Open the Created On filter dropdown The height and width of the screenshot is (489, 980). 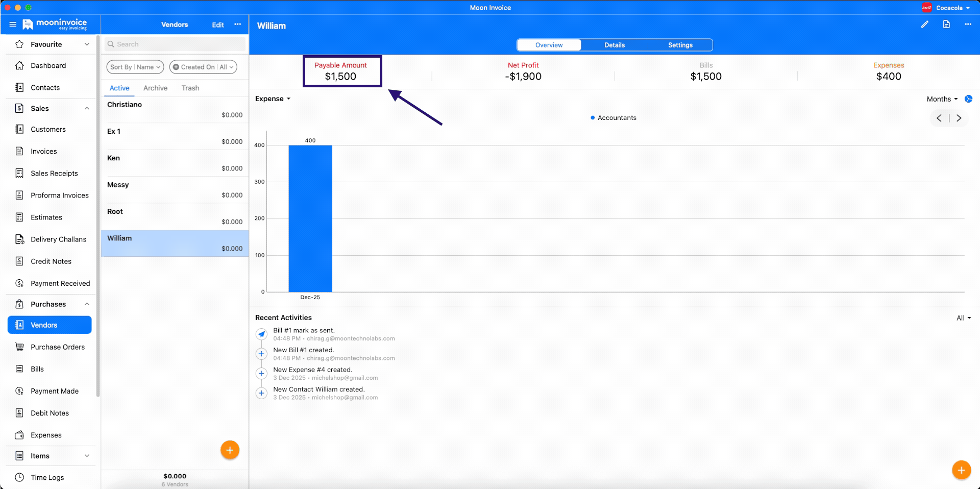[x=203, y=67]
